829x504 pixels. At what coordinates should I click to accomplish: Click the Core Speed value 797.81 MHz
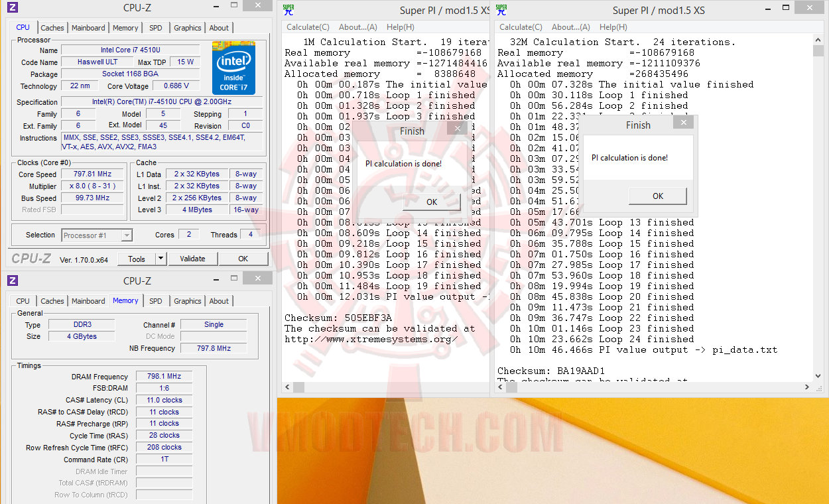(x=92, y=174)
